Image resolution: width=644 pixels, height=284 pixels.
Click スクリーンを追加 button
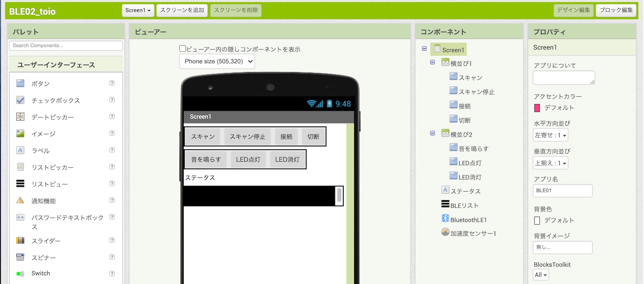click(182, 10)
